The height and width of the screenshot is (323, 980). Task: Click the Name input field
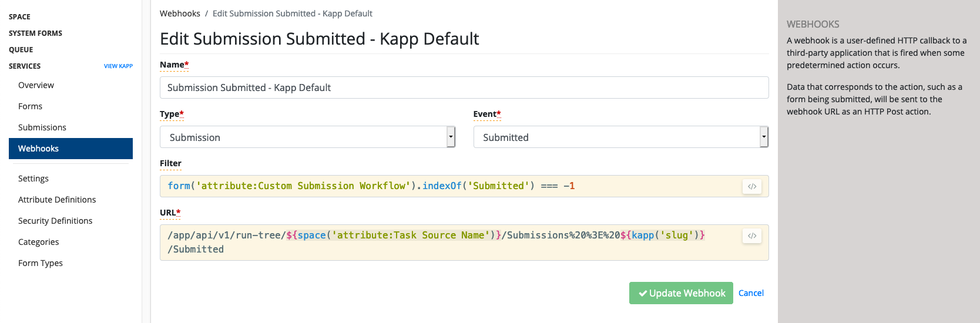[464, 88]
